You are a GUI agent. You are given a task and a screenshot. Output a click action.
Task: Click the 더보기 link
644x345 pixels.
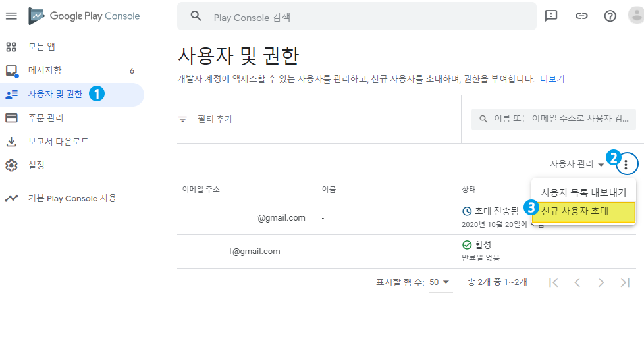[x=552, y=79]
